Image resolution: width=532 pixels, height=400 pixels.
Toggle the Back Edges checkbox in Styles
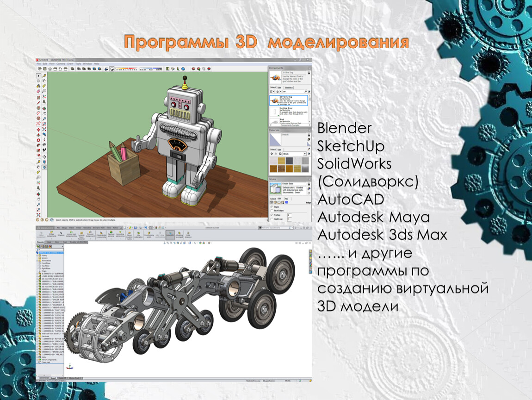coord(272,211)
